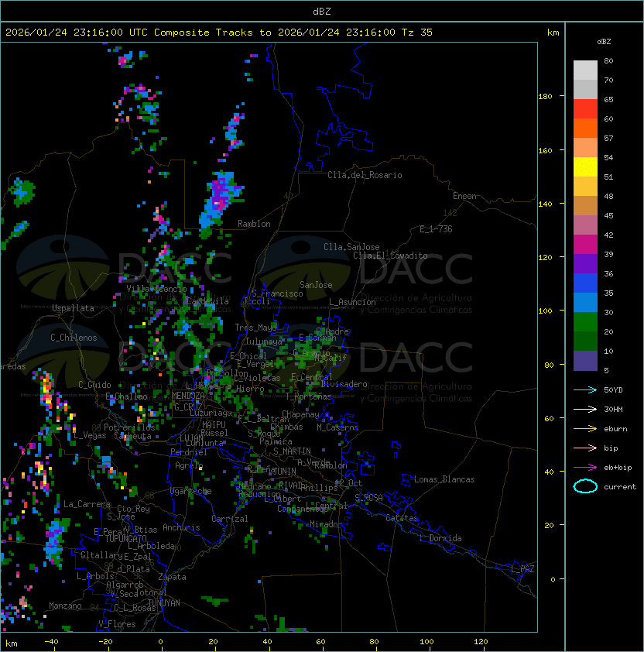Click the dBZ title at the top
This screenshot has height=652, width=644.
(x=322, y=12)
